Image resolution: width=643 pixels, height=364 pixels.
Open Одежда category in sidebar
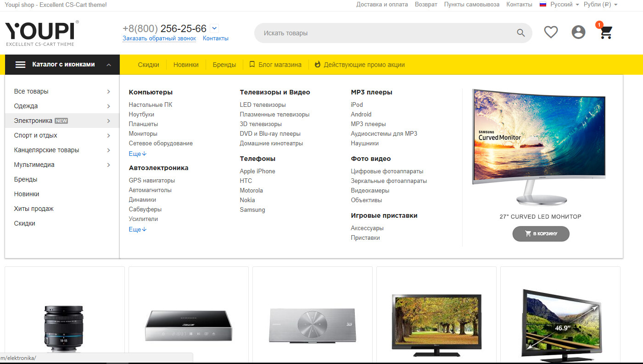pyautogui.click(x=26, y=106)
